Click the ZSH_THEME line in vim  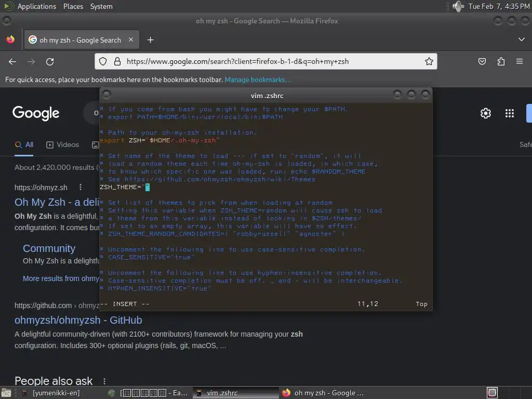pos(125,187)
